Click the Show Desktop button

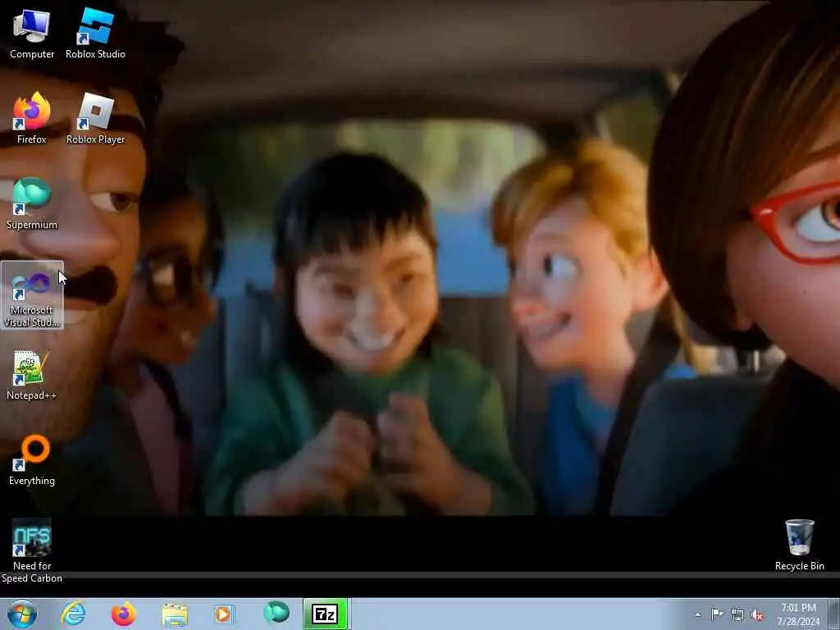(834, 614)
